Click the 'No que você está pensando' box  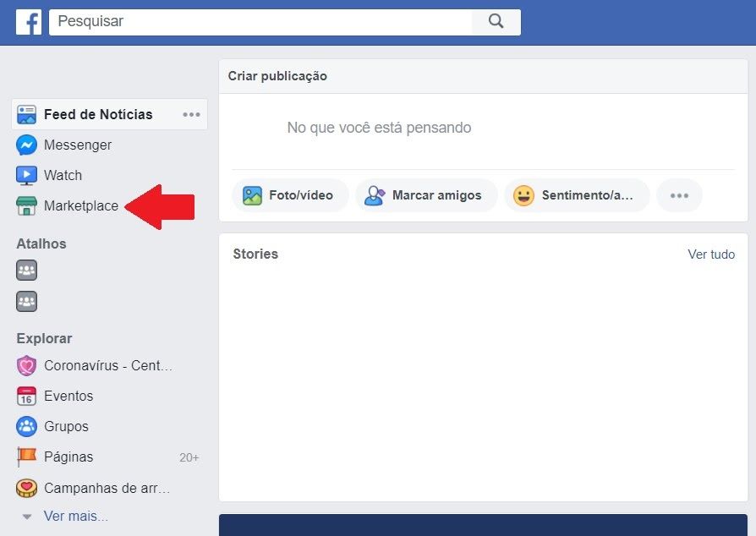tap(379, 128)
